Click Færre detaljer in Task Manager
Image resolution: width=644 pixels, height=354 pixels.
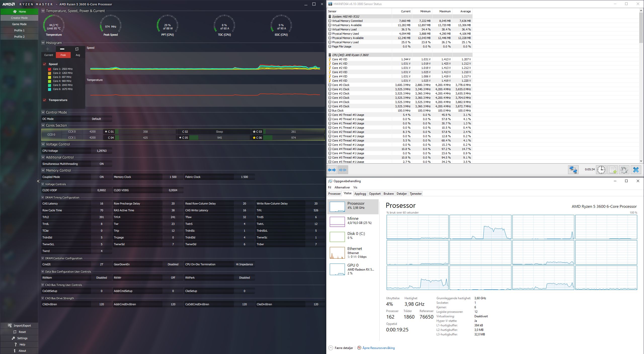[x=341, y=348]
